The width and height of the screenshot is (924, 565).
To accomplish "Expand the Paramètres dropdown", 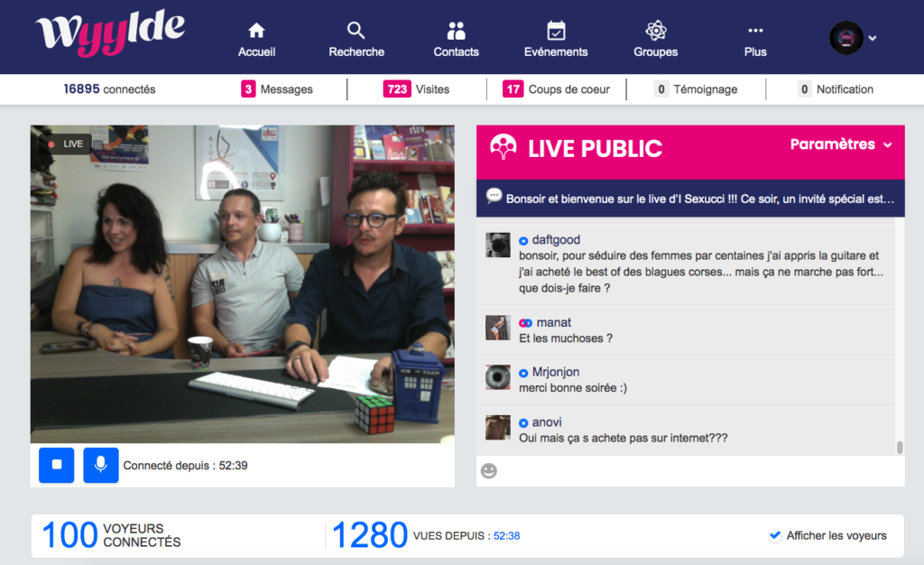I will 841,144.
